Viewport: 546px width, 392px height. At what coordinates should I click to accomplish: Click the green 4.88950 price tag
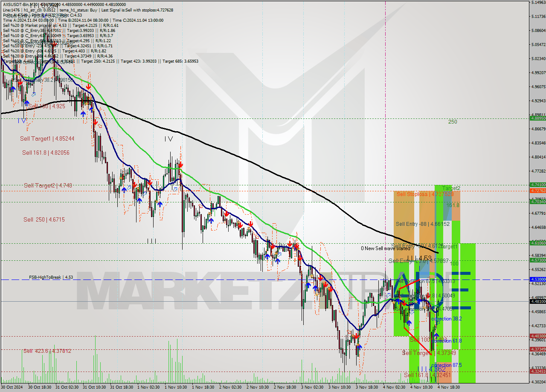click(537, 118)
